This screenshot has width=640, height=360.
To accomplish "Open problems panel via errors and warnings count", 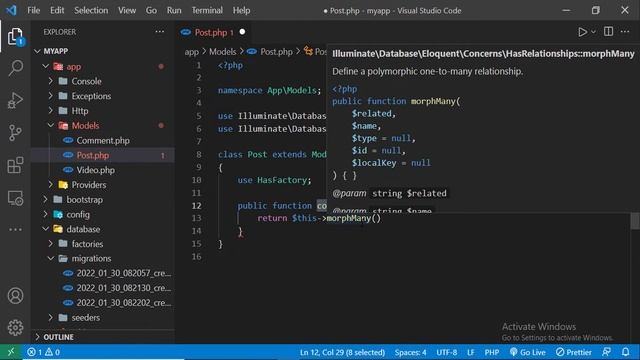I will pos(43,352).
